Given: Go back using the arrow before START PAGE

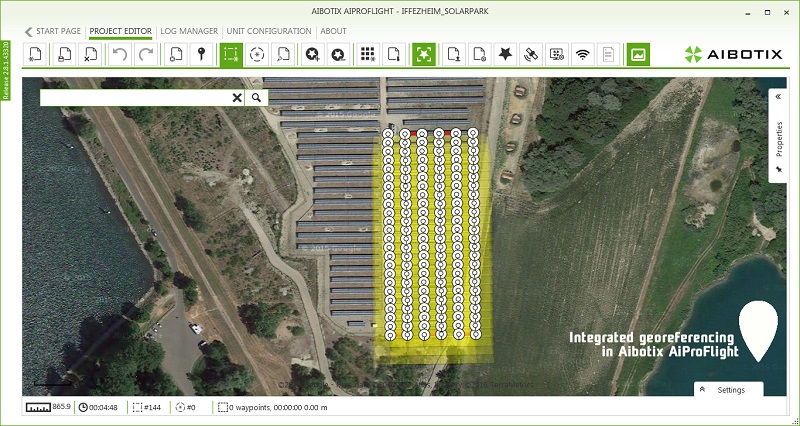Looking at the screenshot, I should click(29, 32).
